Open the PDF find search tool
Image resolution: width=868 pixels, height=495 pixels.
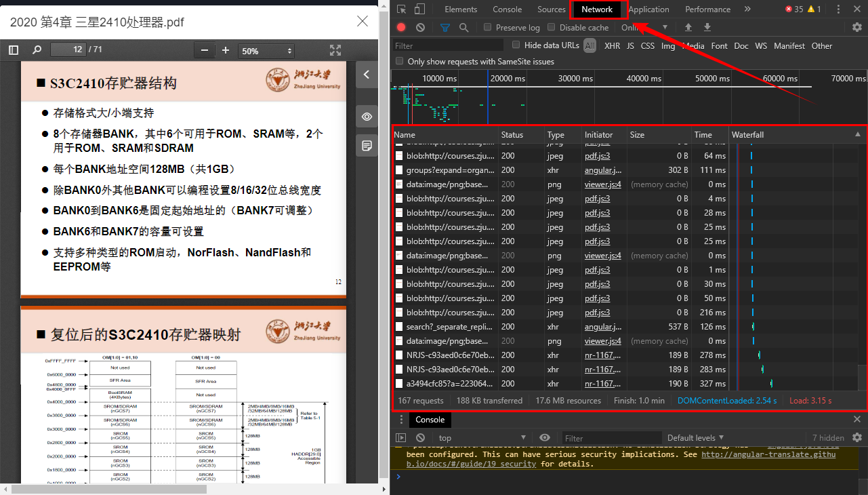(x=37, y=50)
